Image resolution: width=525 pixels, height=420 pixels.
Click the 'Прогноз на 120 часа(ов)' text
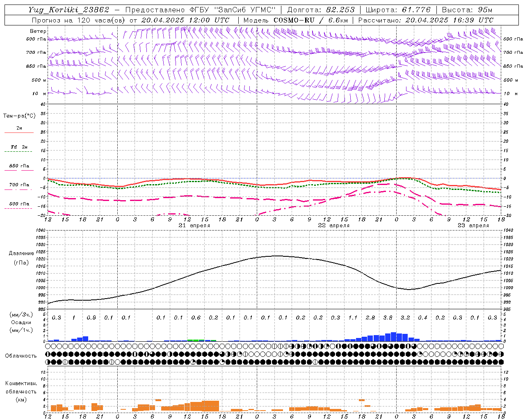pos(79,20)
